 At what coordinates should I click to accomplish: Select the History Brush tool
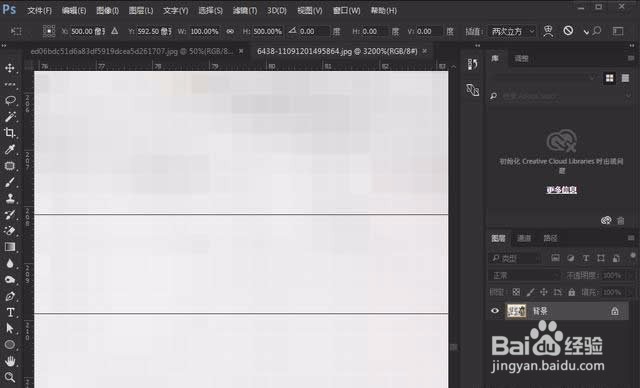click(10, 215)
